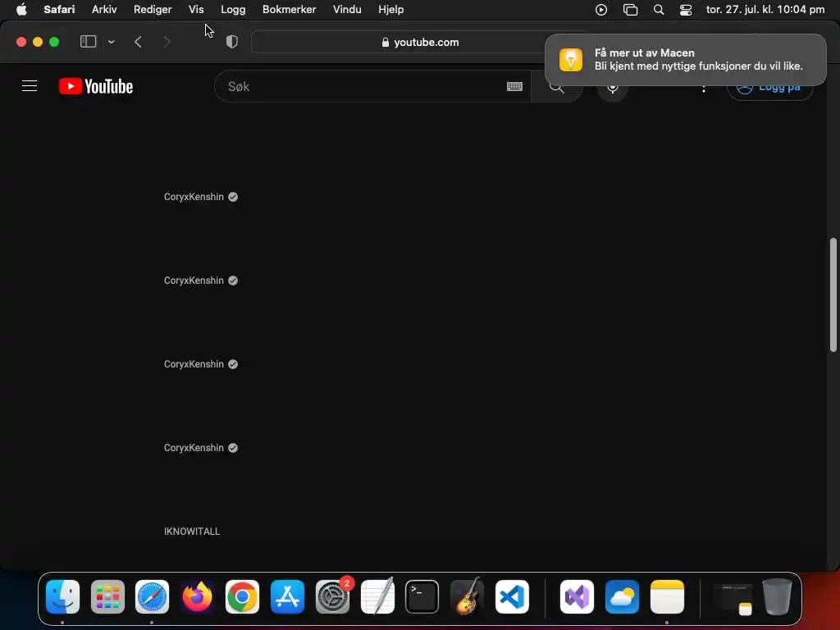Open GarageBand from the Dock
The image size is (840, 630).
click(467, 596)
